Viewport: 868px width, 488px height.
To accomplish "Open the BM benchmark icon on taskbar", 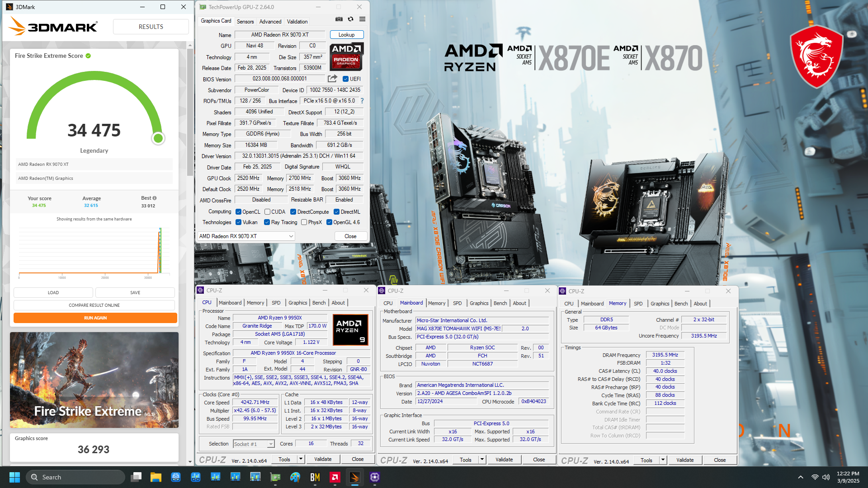I will (x=315, y=477).
